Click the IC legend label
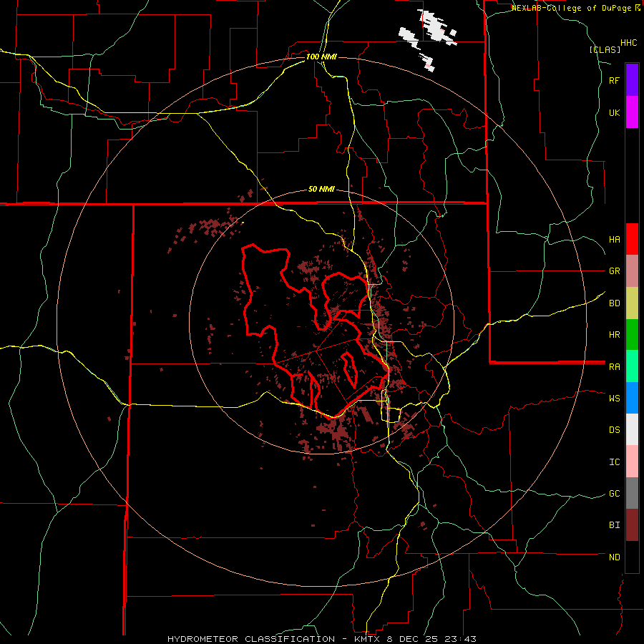 click(x=614, y=462)
